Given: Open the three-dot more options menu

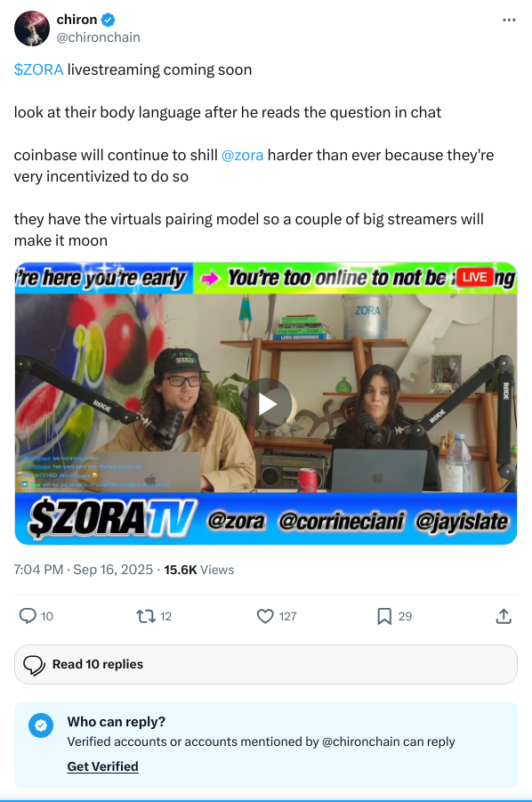Looking at the screenshot, I should (509, 20).
